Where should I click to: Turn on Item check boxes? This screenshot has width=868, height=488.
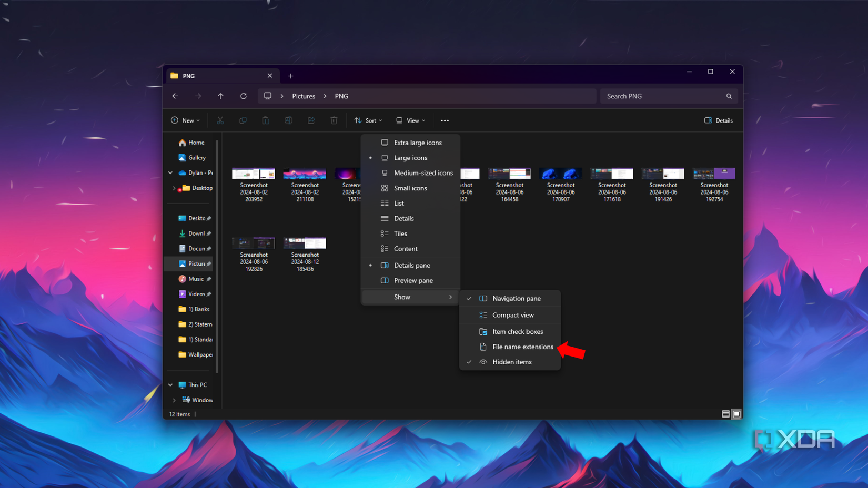coord(518,331)
